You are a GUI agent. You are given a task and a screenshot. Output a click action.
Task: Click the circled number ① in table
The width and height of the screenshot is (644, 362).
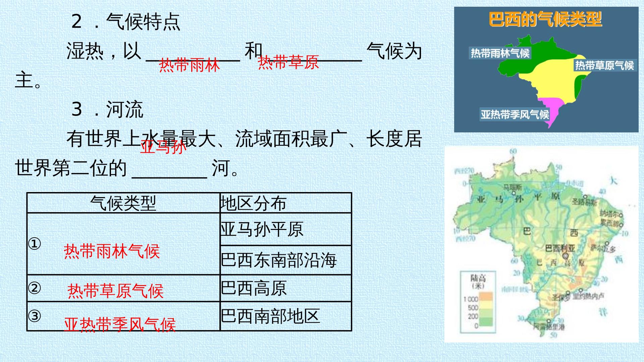(34, 244)
